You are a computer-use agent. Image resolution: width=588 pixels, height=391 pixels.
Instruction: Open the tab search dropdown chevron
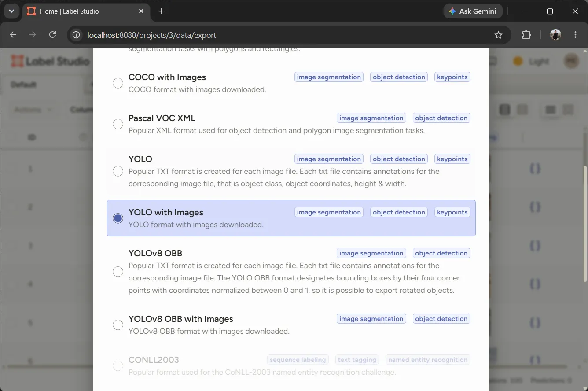tap(11, 11)
